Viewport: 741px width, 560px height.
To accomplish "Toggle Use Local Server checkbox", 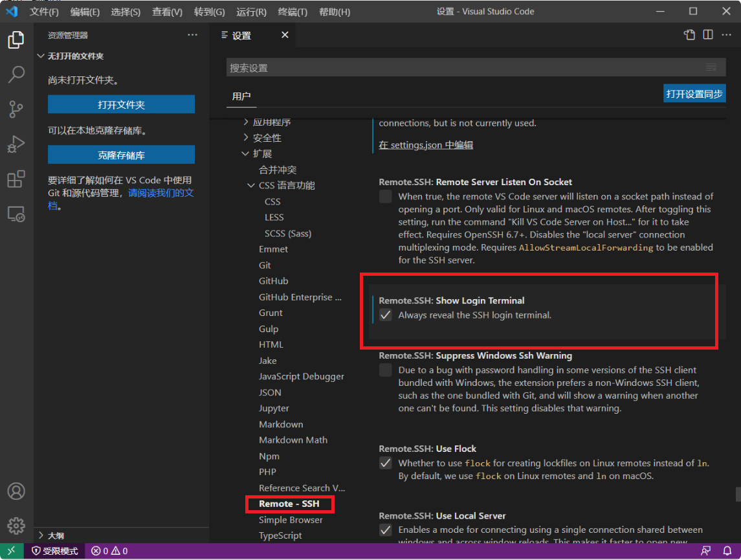I will point(386,530).
